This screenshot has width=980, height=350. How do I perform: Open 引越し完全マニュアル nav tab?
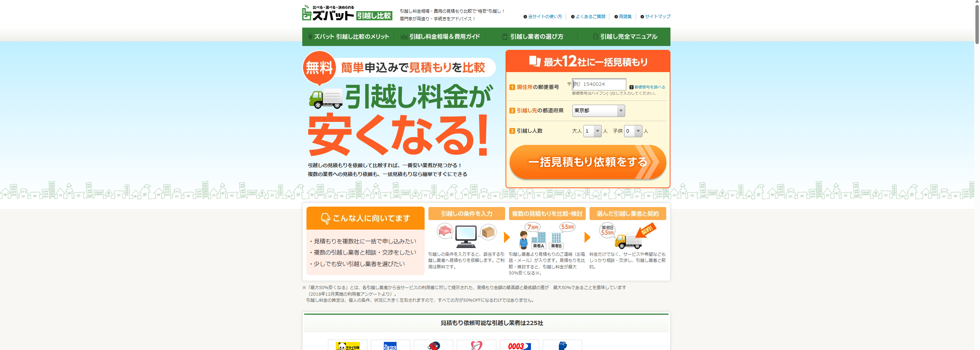tap(624, 37)
